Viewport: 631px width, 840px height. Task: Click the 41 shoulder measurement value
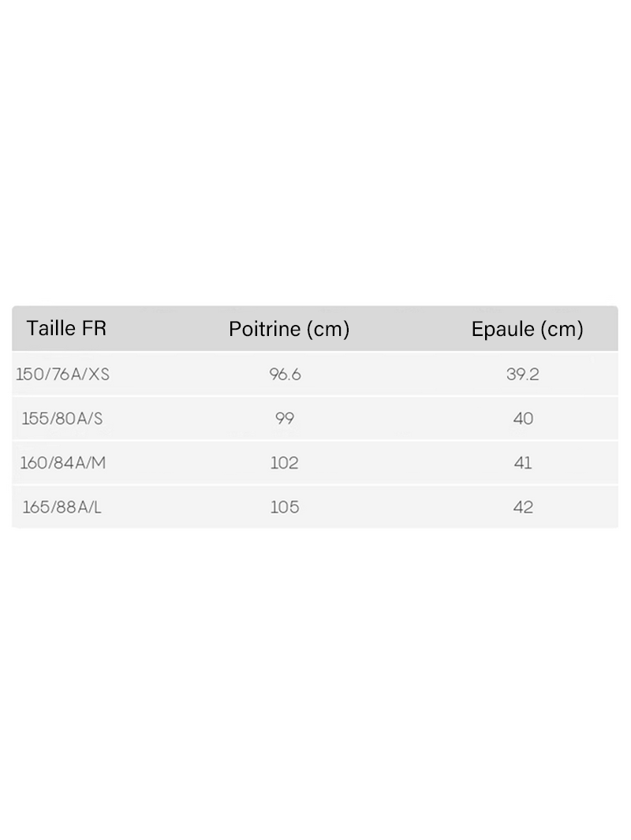click(523, 462)
